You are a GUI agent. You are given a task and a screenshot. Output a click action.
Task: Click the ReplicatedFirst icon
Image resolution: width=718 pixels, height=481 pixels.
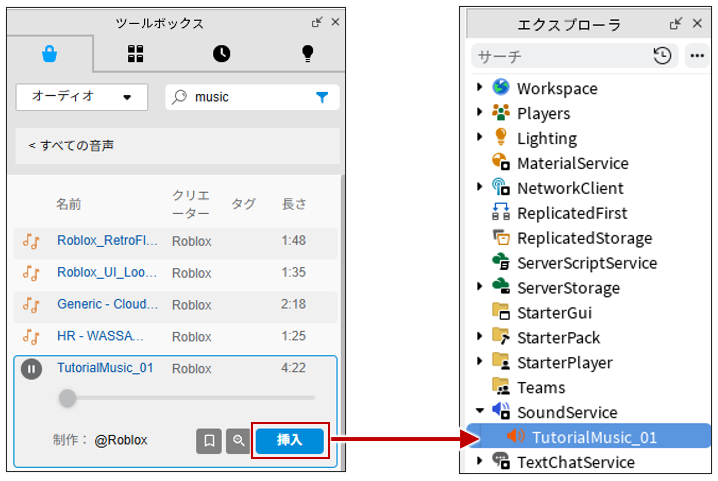coord(500,212)
